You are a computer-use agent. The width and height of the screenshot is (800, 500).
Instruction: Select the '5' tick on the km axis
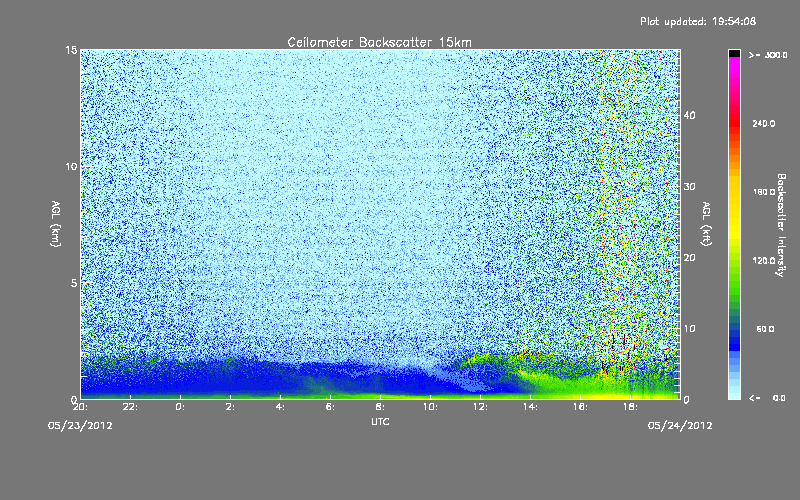74,283
